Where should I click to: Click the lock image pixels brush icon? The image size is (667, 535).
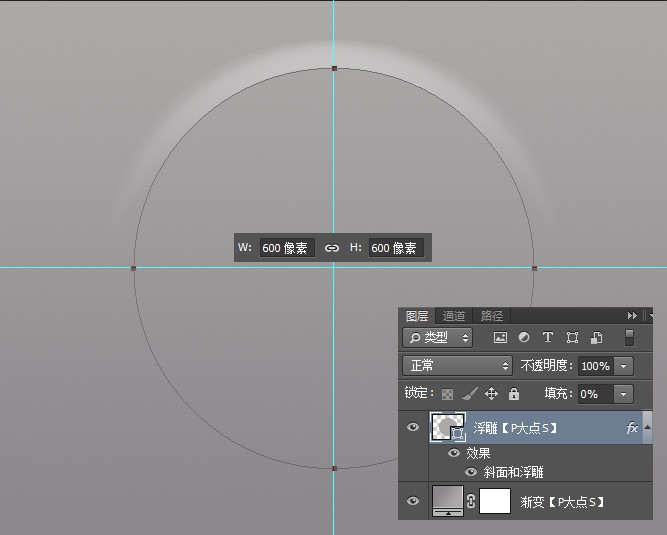(x=469, y=394)
